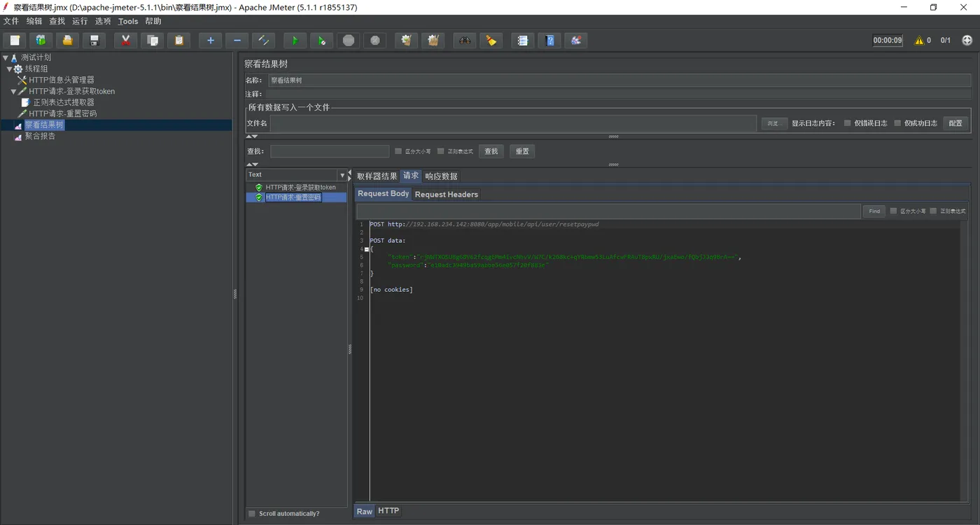Clear current results with broom icon

(x=406, y=40)
